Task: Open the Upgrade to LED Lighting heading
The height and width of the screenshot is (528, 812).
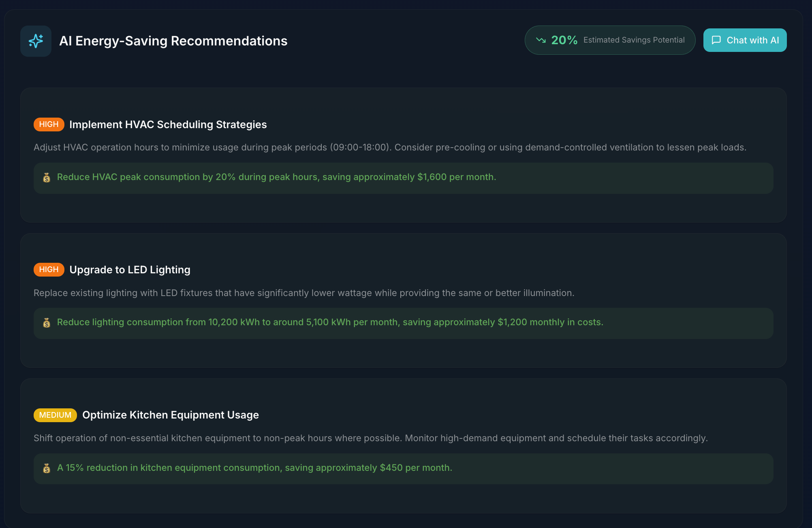Action: [x=130, y=269]
